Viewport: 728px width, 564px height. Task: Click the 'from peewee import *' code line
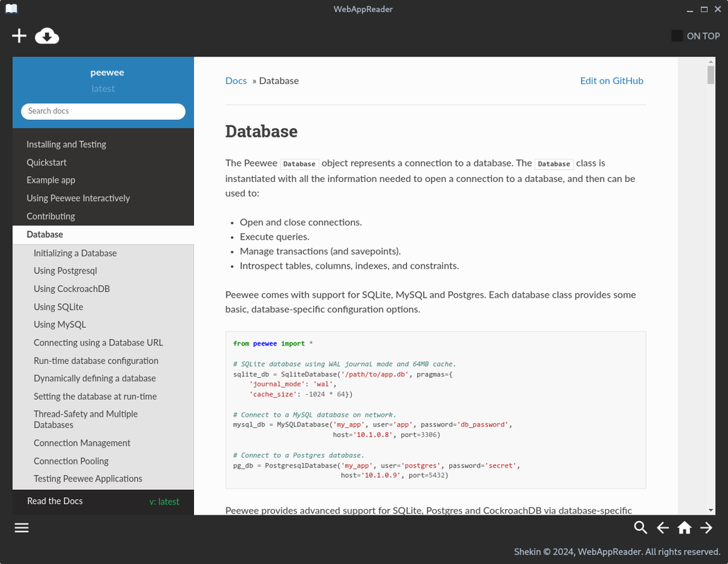(273, 344)
